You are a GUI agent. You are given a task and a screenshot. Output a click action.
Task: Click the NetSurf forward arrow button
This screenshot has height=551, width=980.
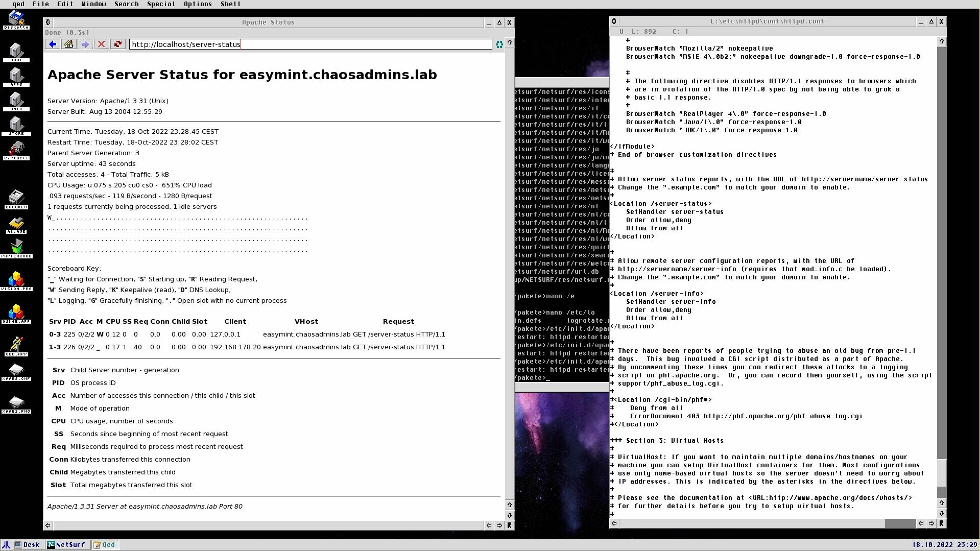[85, 44]
